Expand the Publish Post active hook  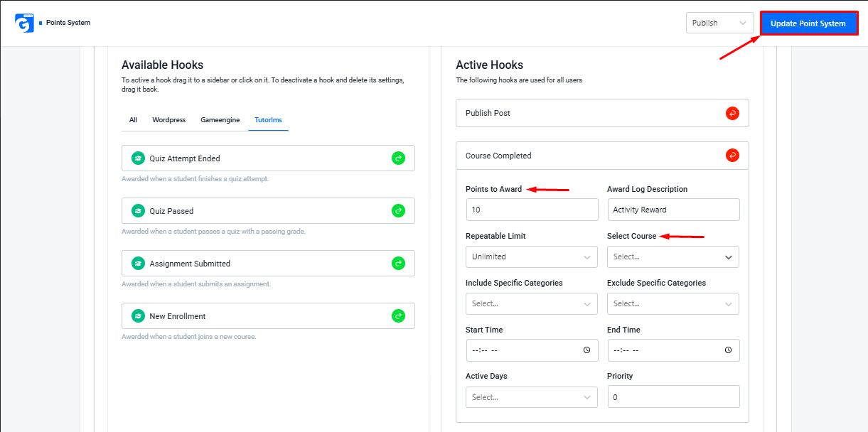click(x=602, y=113)
